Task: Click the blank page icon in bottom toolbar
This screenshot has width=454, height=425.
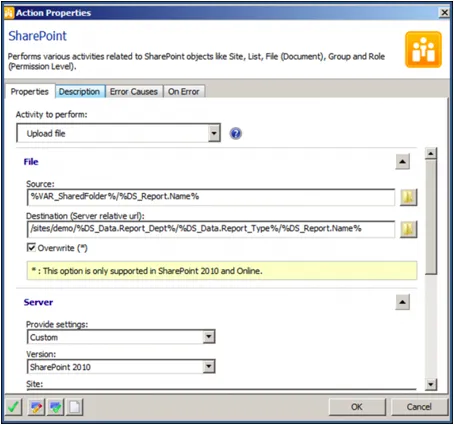Action: (x=75, y=407)
